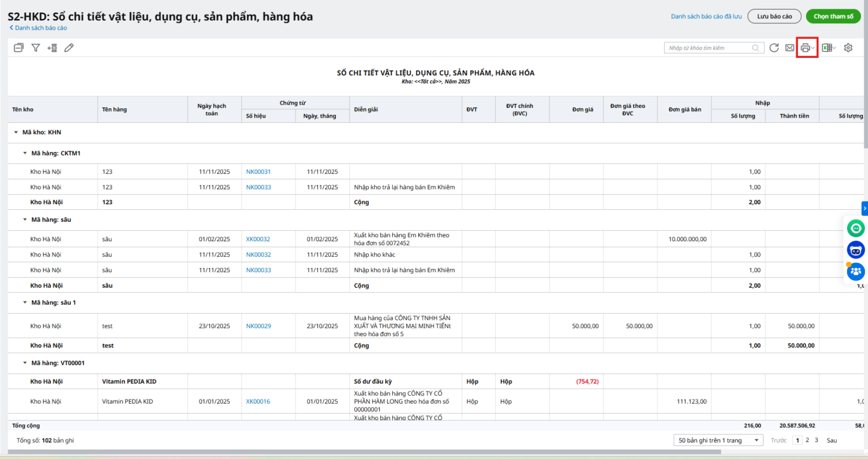The width and height of the screenshot is (868, 459).
Task: Open voucher link NK00031
Action: [x=258, y=172]
